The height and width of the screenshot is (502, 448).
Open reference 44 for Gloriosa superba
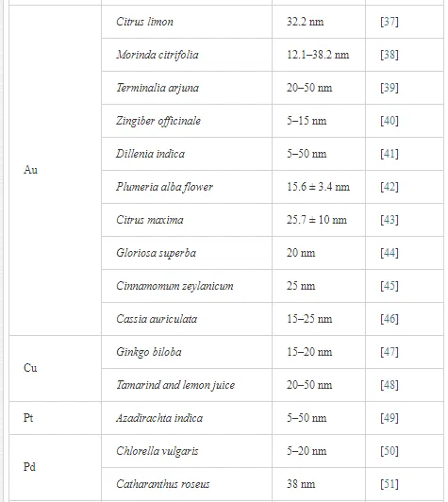390,253
